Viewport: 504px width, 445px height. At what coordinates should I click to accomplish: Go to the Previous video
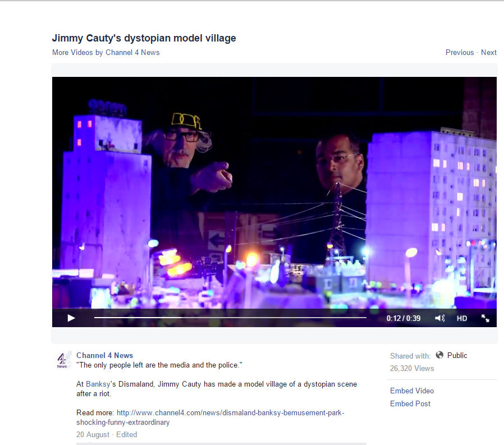tap(460, 52)
